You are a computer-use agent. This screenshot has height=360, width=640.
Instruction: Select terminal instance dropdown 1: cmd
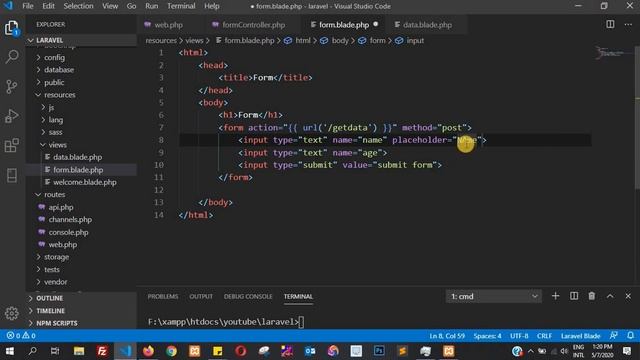[494, 296]
